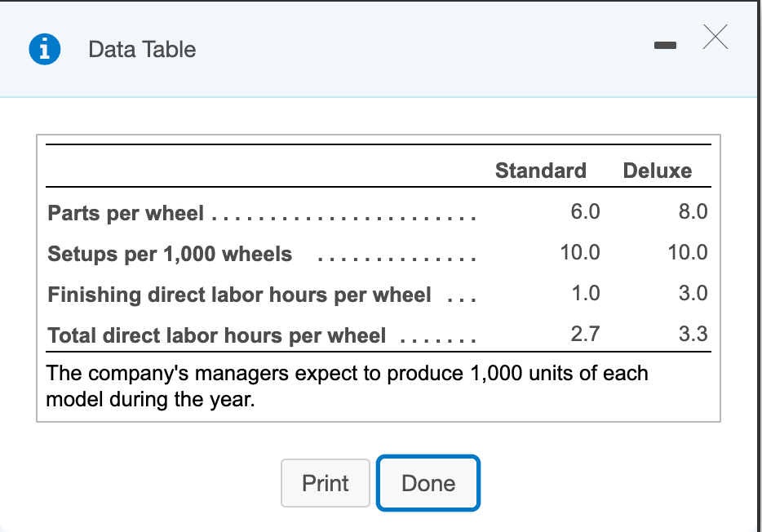The image size is (762, 532).
Task: Click the value 8.0 under Deluxe
Action: (695, 211)
